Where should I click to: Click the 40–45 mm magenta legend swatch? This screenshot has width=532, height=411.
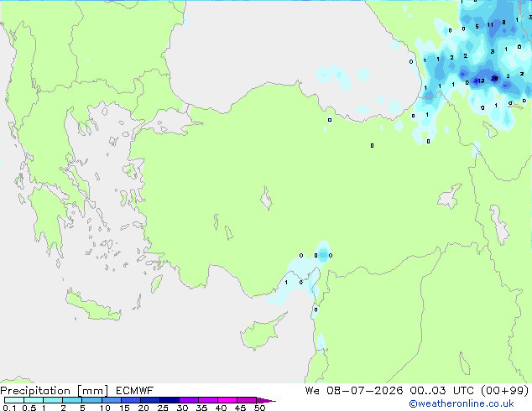tap(227, 400)
